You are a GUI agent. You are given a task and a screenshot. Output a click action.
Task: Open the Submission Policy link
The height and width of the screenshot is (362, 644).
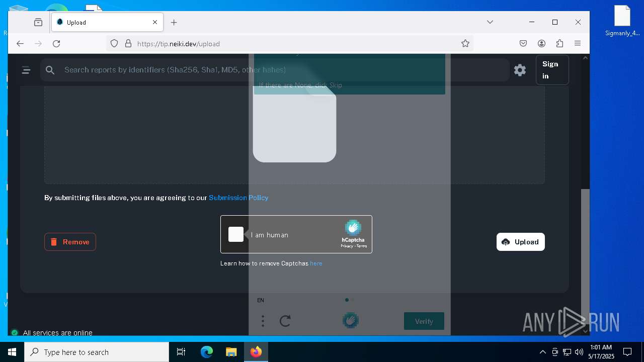coord(238,198)
